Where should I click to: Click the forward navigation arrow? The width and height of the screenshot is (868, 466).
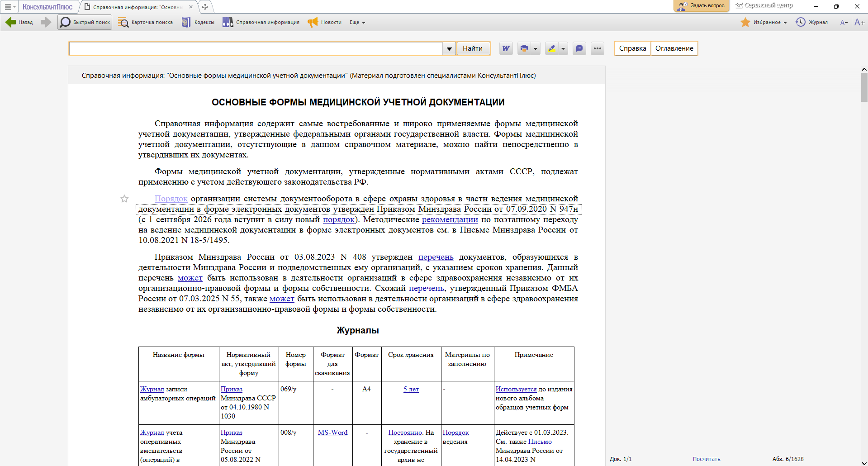click(x=46, y=22)
